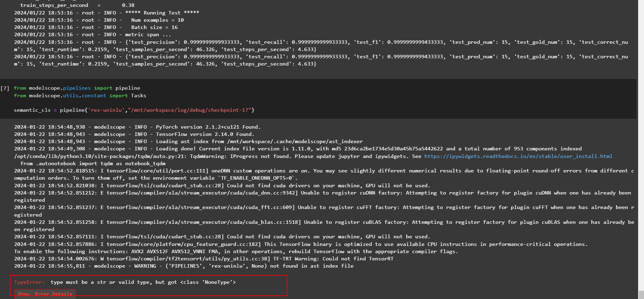Image resolution: width=644 pixels, height=299 pixels.
Task: Click the 'AVX2 AVX512F AVX512_VNNI FMA' instructions line
Action: [236, 251]
